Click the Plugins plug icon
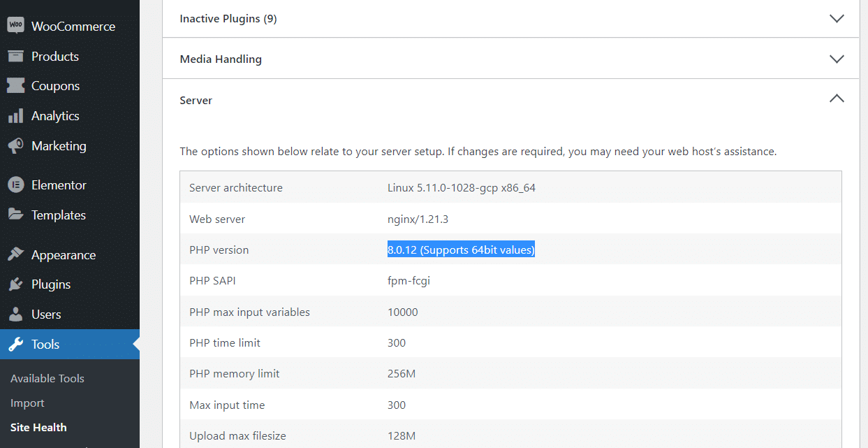 (x=15, y=284)
